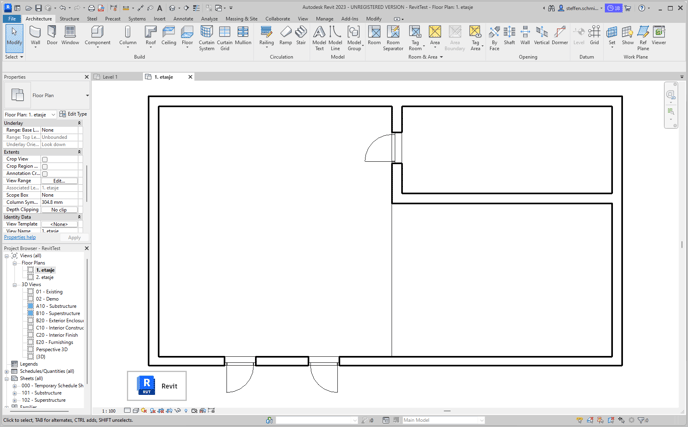Select the E20 - Furnishings 3D view

pyautogui.click(x=54, y=342)
